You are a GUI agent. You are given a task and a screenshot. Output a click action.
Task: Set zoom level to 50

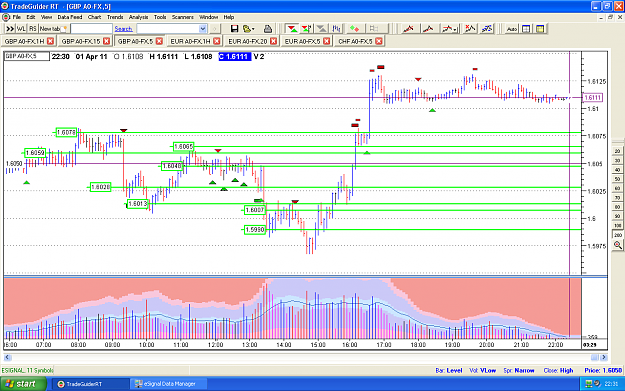617,179
